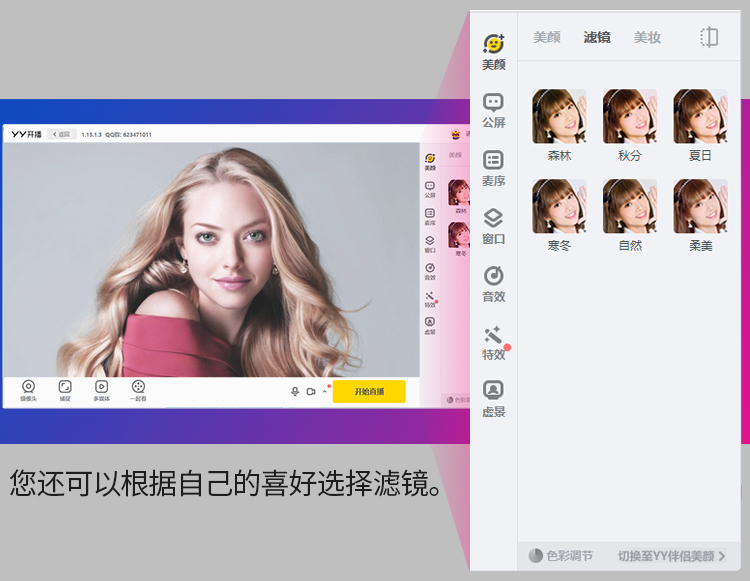Click the 切换至YY伴侣美颜 link
750x581 pixels.
[x=671, y=556]
